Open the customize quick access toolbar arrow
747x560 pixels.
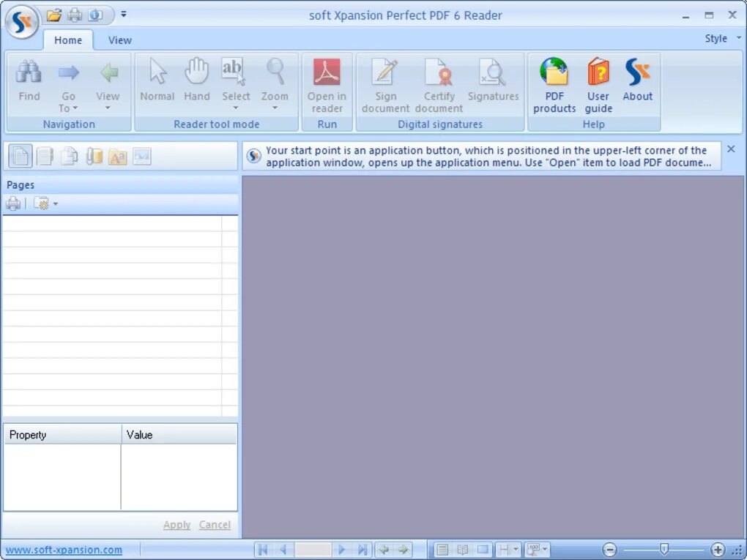click(x=123, y=14)
